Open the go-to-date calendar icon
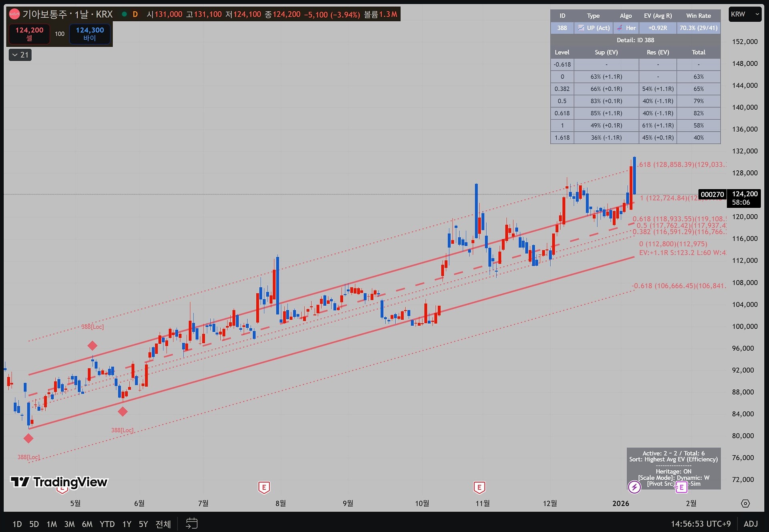 tap(192, 523)
